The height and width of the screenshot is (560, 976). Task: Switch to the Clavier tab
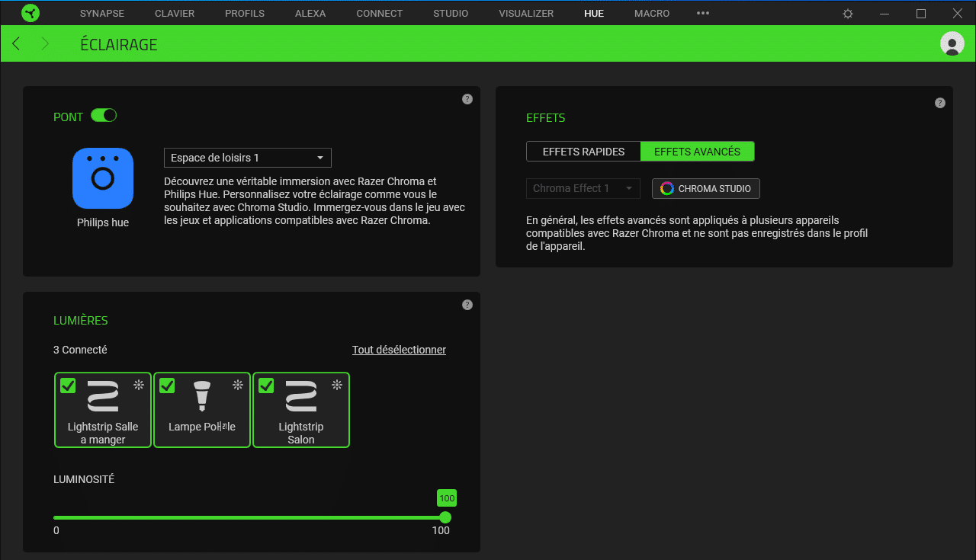pos(175,14)
